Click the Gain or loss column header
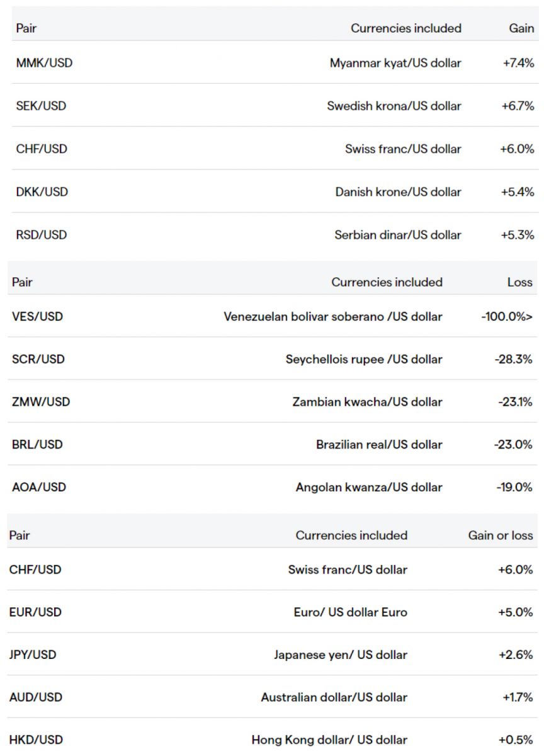Viewport: 544px width, 756px height. (x=500, y=535)
